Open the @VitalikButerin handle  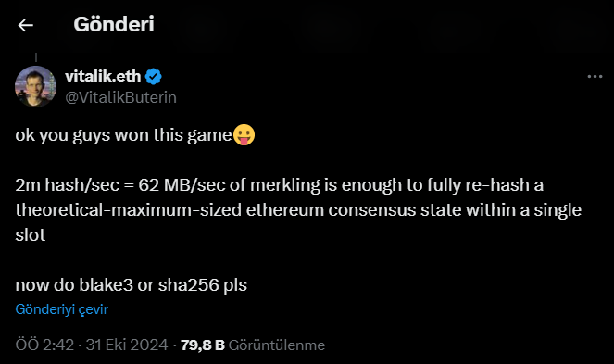[120, 97]
